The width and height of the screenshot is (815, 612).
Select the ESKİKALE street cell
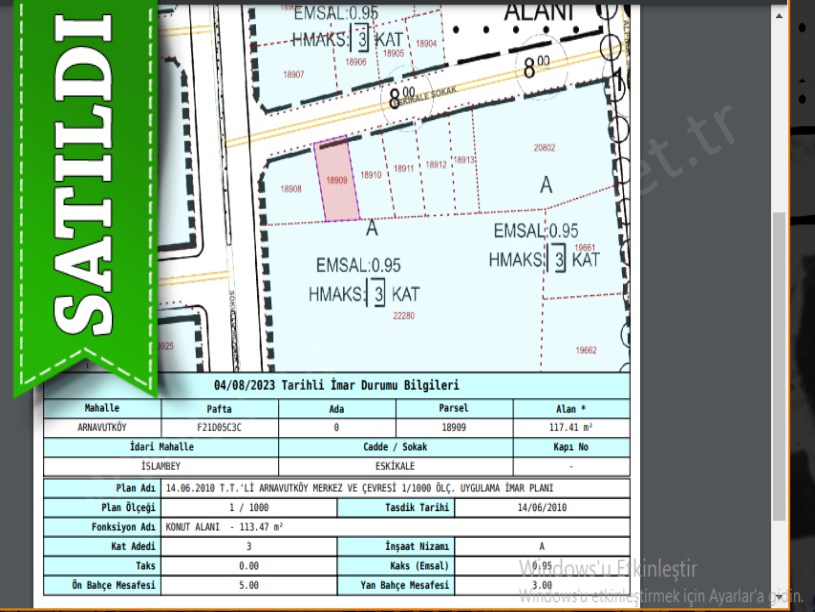click(x=395, y=466)
